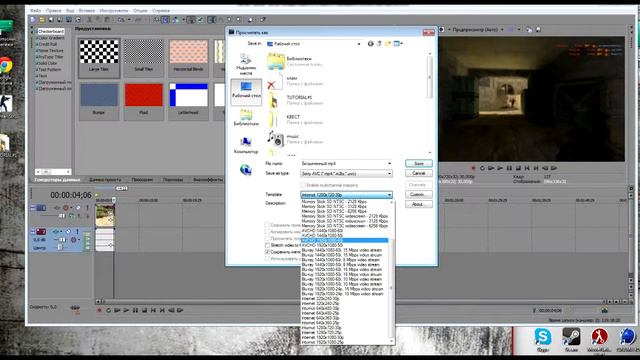Viewport: 640px width, 360px height.
Task: Click the Open project folder icon
Action: click(x=42, y=20)
